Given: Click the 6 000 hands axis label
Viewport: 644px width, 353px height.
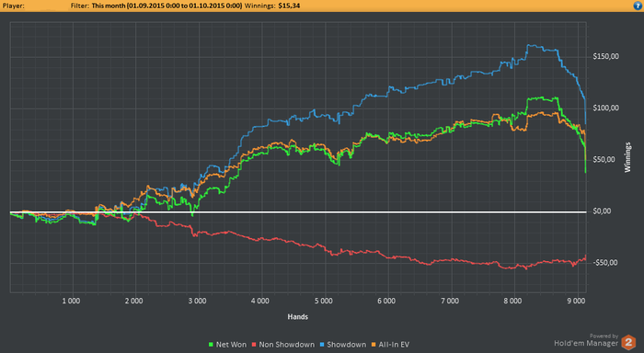Looking at the screenshot, I should pos(386,302).
